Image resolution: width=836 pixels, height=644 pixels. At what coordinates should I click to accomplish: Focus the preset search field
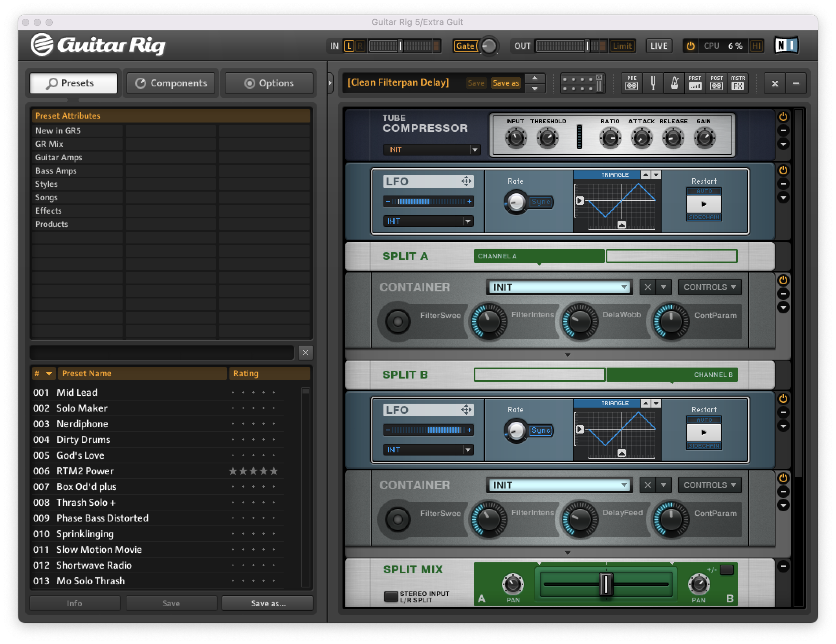(x=162, y=353)
